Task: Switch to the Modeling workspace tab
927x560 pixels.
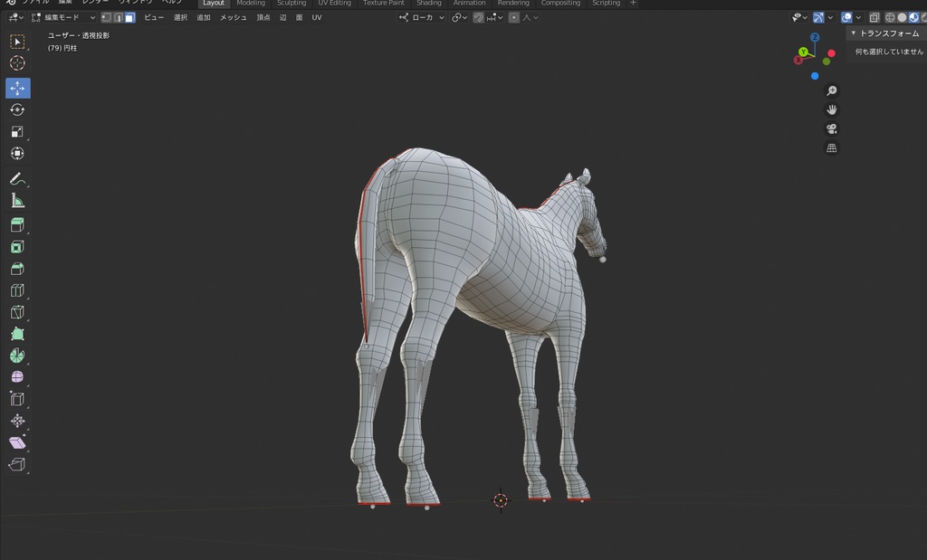Action: pos(251,4)
